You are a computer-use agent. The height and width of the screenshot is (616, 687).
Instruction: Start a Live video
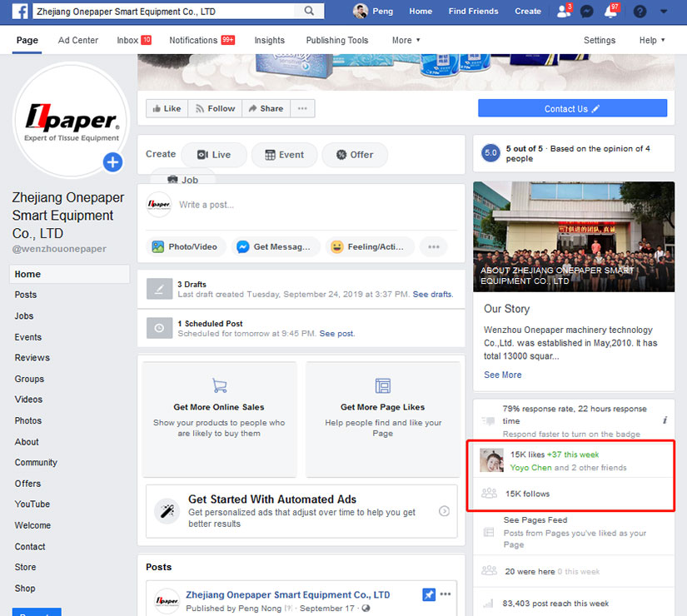click(x=214, y=155)
